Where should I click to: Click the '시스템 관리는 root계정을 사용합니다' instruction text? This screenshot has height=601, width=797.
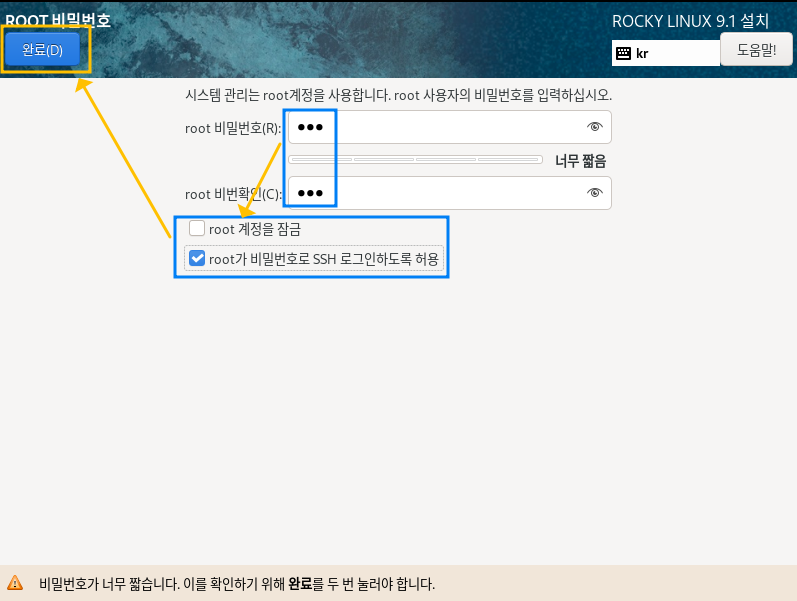tap(398, 95)
